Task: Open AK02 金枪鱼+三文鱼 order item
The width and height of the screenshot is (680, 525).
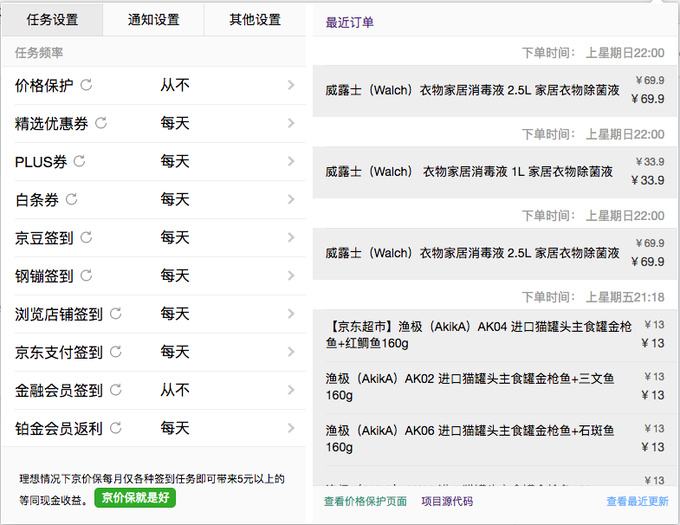Action: click(x=495, y=387)
